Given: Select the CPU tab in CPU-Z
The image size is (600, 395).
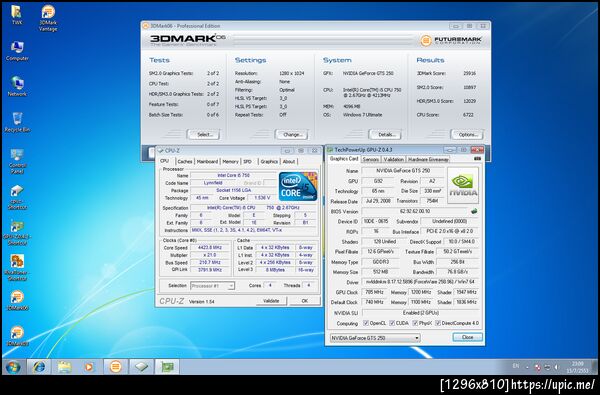Looking at the screenshot, I should pos(165,161).
